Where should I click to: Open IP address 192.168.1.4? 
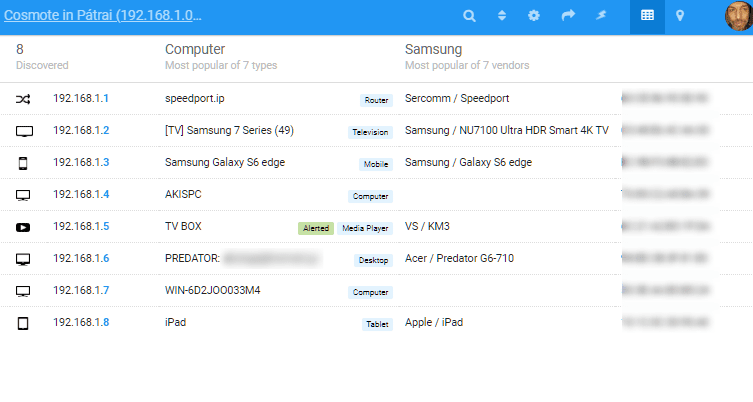coord(81,195)
